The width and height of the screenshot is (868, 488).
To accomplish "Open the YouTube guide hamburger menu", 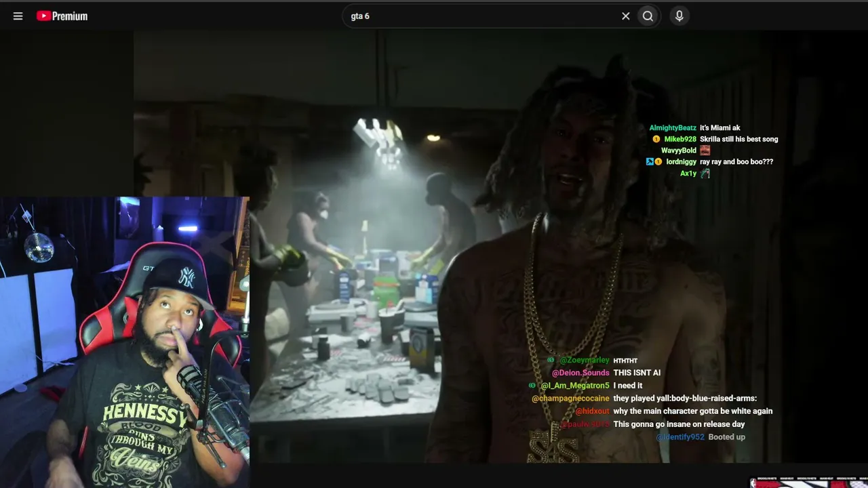I will [x=18, y=16].
